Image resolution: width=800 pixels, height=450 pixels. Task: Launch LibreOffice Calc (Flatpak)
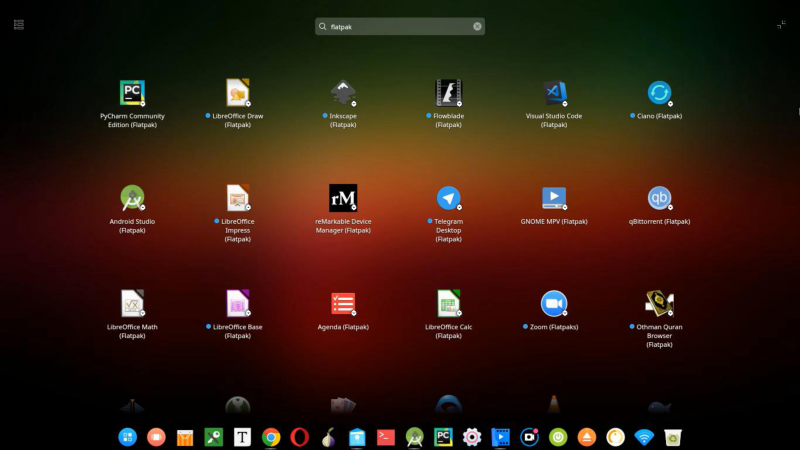(x=448, y=304)
